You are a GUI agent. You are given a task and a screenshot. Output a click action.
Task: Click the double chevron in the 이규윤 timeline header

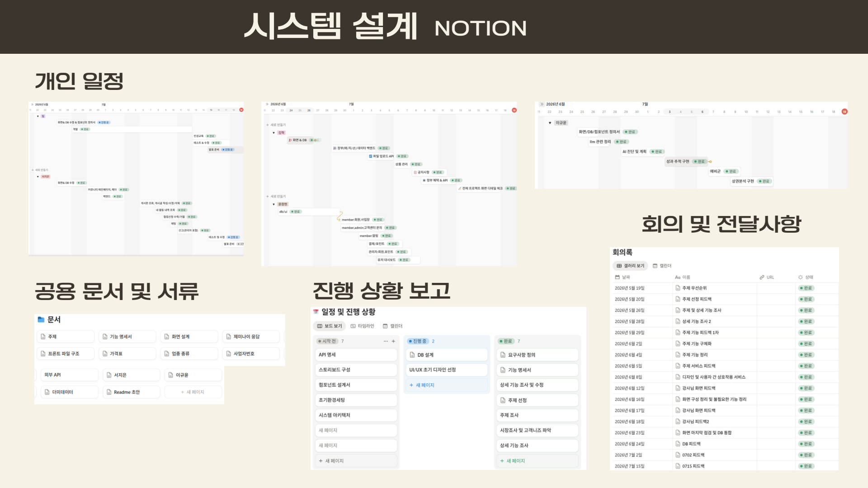click(x=542, y=104)
